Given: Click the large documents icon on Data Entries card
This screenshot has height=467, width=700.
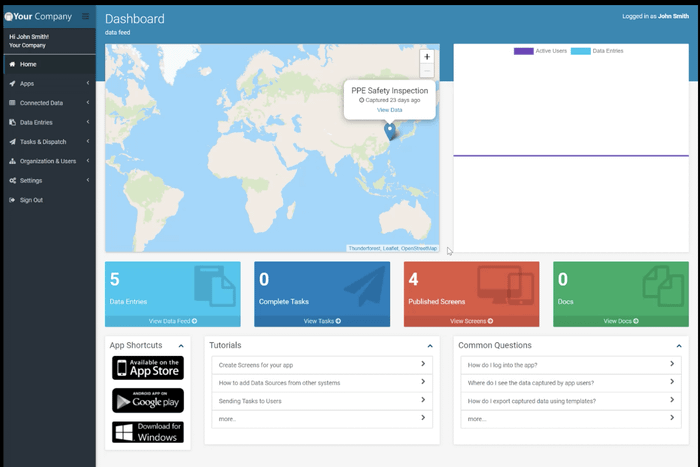Looking at the screenshot, I should 215,286.
